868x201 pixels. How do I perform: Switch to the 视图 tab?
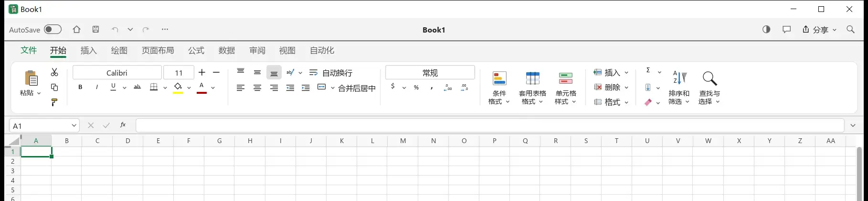tap(287, 50)
